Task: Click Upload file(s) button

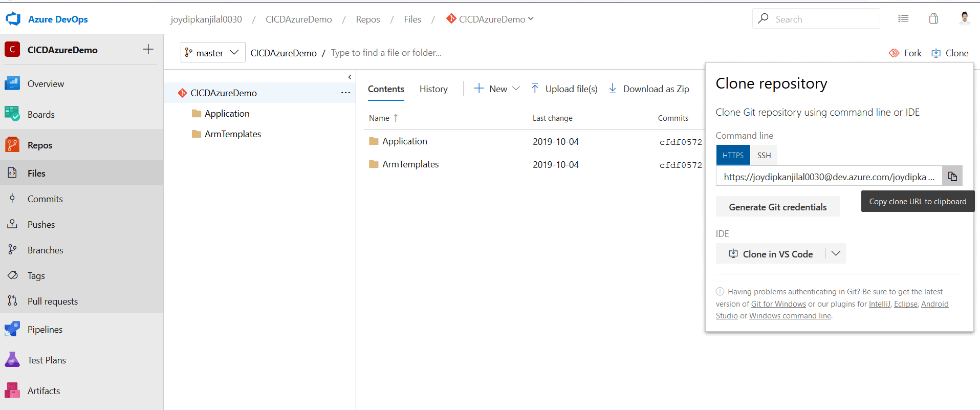Action: (564, 89)
